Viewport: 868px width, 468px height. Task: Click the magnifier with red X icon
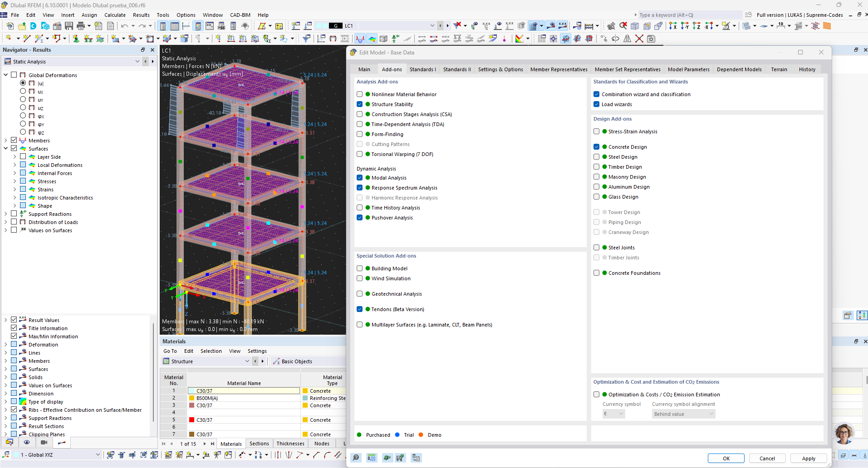point(623,26)
